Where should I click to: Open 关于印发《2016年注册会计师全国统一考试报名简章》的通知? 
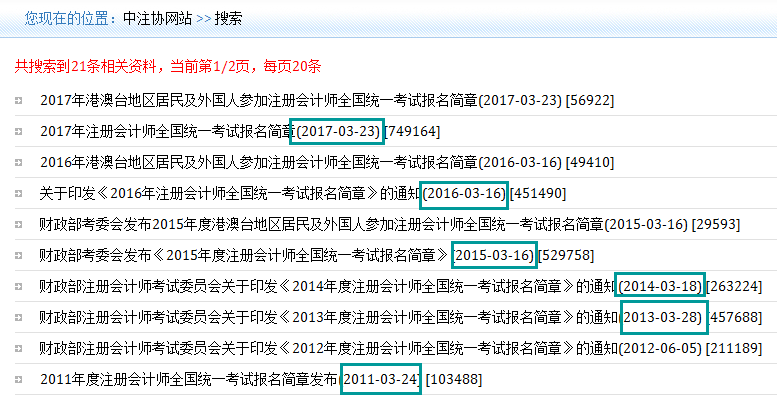[230, 193]
